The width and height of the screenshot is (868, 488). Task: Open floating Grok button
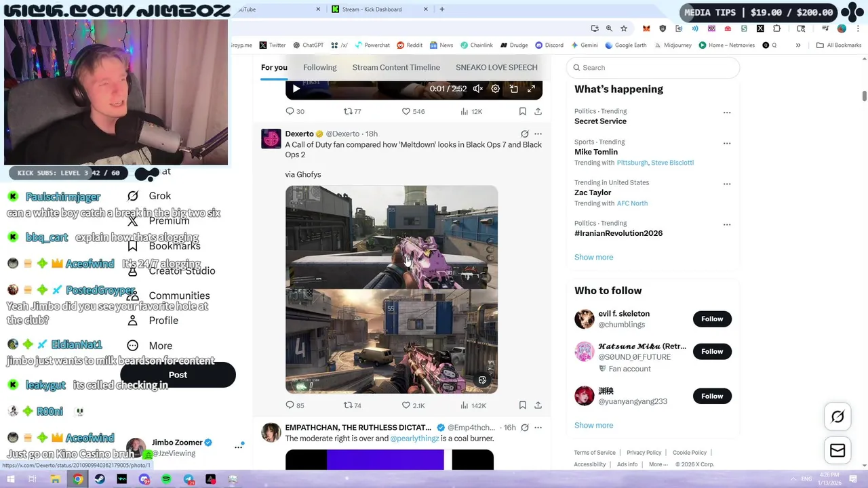click(x=837, y=417)
